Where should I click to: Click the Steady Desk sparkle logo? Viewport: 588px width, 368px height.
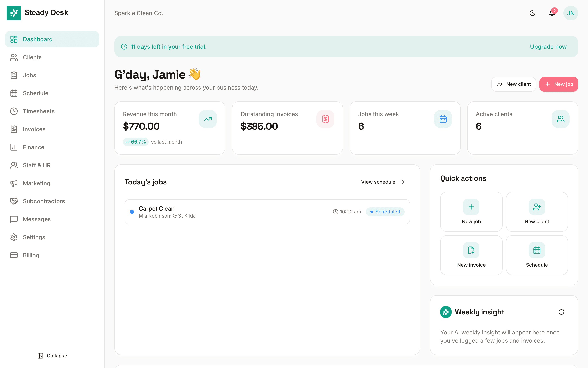(x=14, y=13)
